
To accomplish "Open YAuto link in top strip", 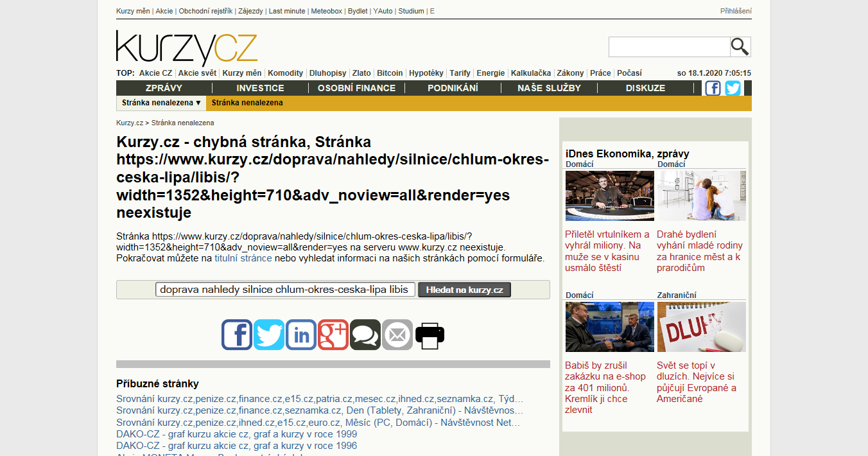I will pyautogui.click(x=383, y=11).
